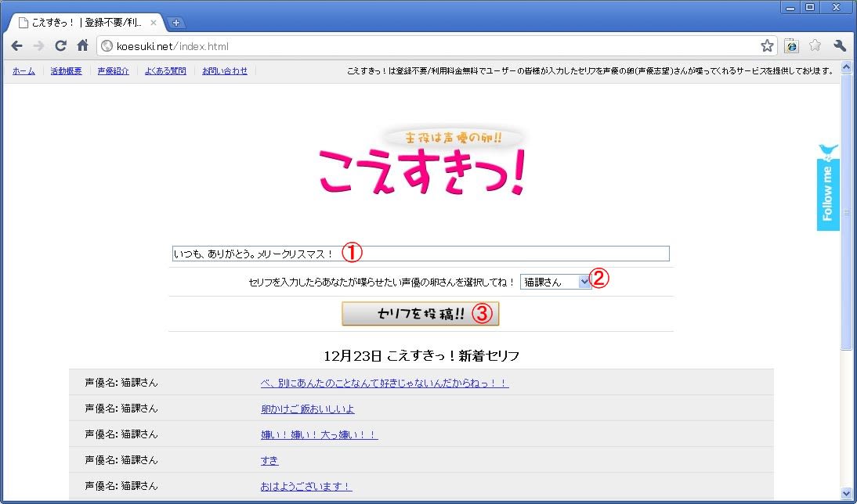Open the wrench settings menu
Image resolution: width=857 pixels, height=504 pixels.
[x=840, y=46]
